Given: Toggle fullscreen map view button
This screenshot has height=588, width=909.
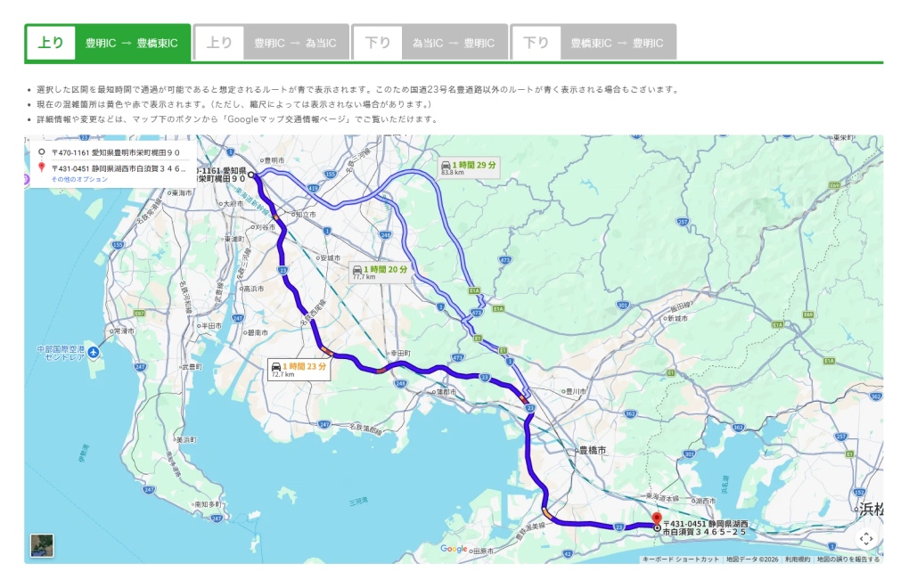Looking at the screenshot, I should [x=866, y=539].
